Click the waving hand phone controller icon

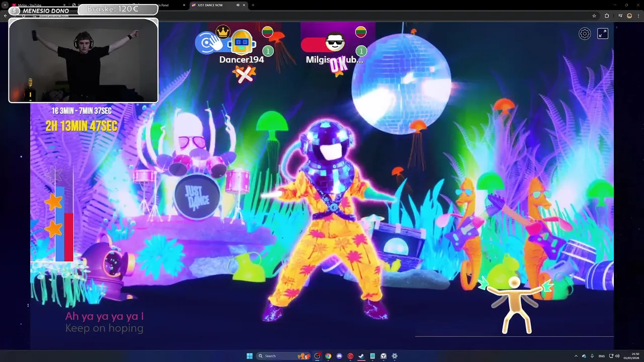210,43
